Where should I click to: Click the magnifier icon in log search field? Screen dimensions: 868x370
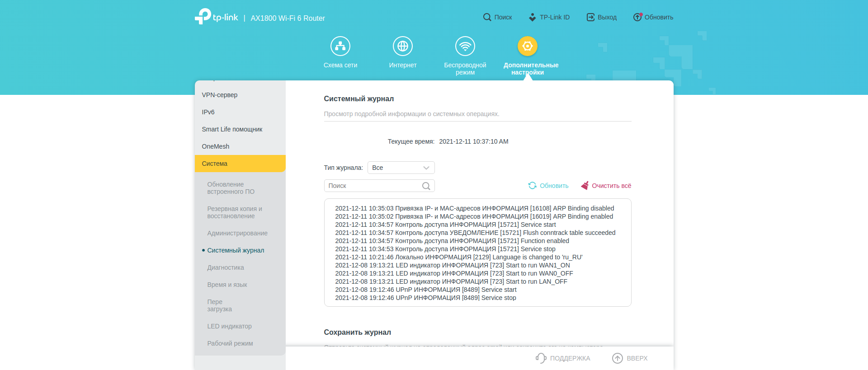coord(426,186)
